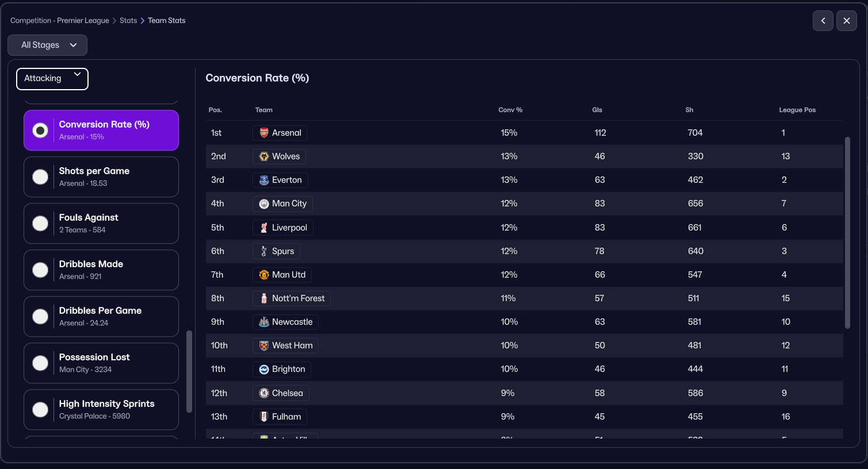Viewport: 868px width, 469px height.
Task: Open the Nott'm Forest team link
Action: tap(298, 298)
